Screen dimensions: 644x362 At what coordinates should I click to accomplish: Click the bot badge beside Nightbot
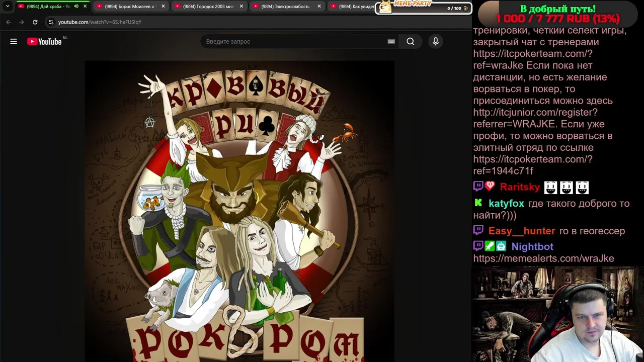tap(501, 246)
